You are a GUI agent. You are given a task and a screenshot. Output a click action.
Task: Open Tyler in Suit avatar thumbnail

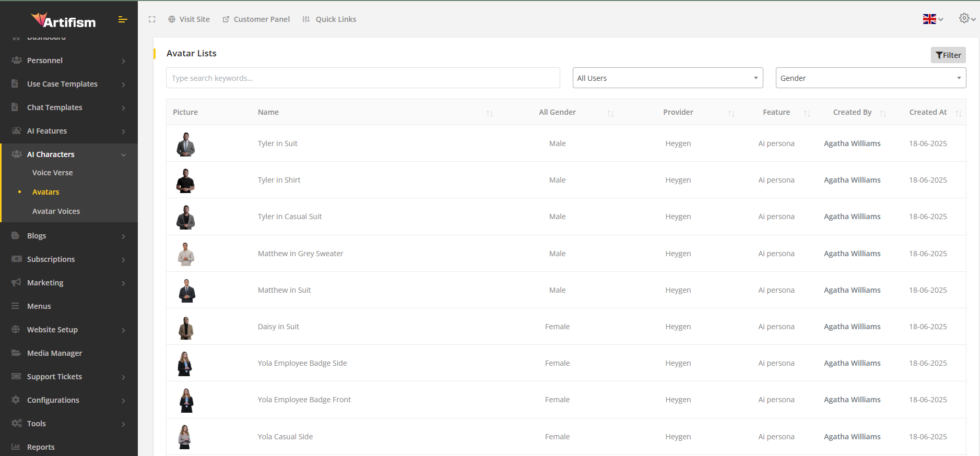[x=186, y=144]
